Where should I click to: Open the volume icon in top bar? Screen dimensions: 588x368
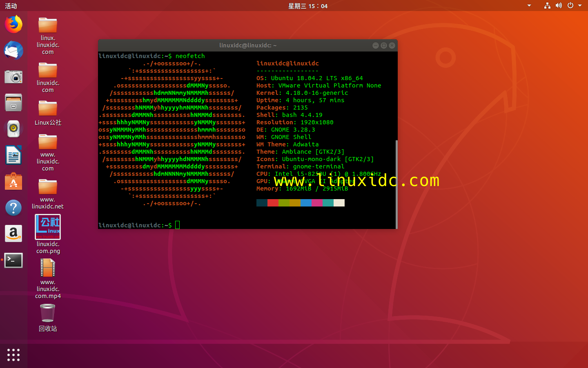(559, 6)
